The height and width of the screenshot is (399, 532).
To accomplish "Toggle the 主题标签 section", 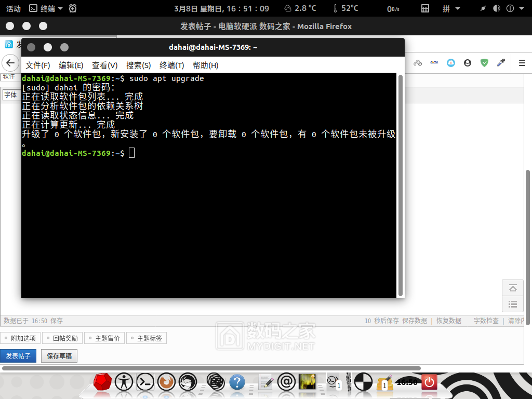I will coord(147,338).
